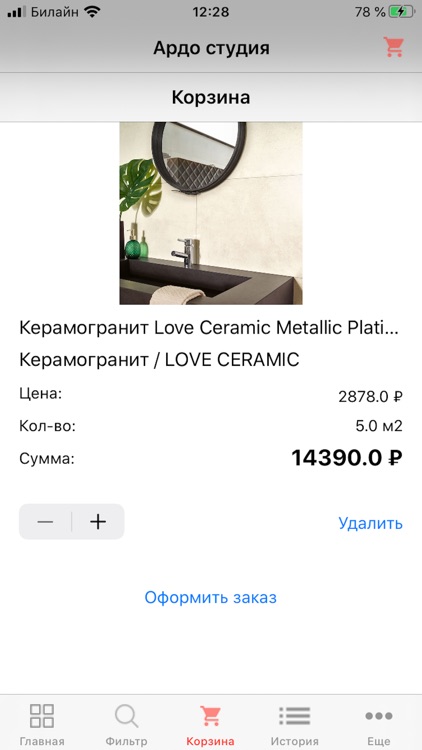Screen dimensions: 422x750
Task: Open the Керамогранит Love Ceramic Metallic title
Action: (209, 328)
